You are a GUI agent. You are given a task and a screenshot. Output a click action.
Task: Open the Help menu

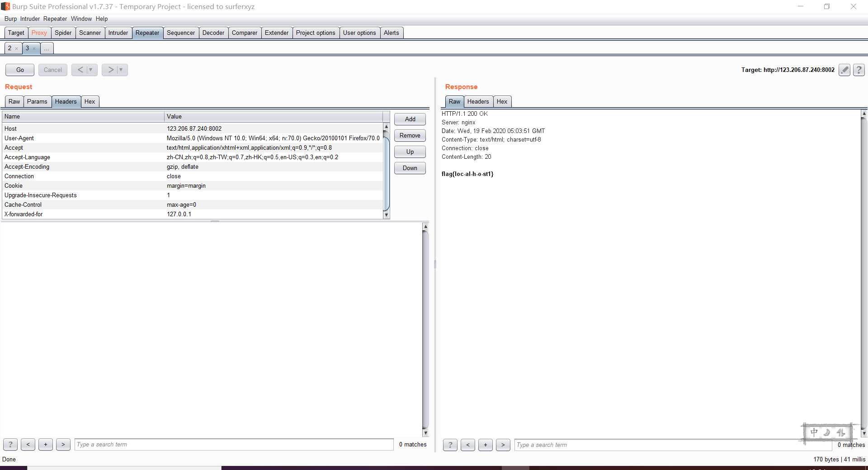pyautogui.click(x=102, y=19)
